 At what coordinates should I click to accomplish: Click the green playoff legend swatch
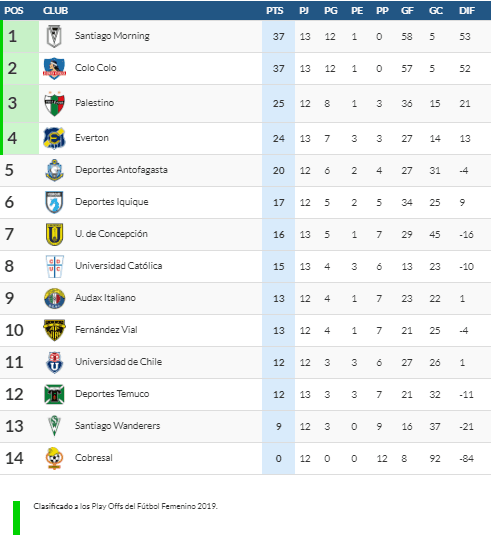(x=16, y=518)
